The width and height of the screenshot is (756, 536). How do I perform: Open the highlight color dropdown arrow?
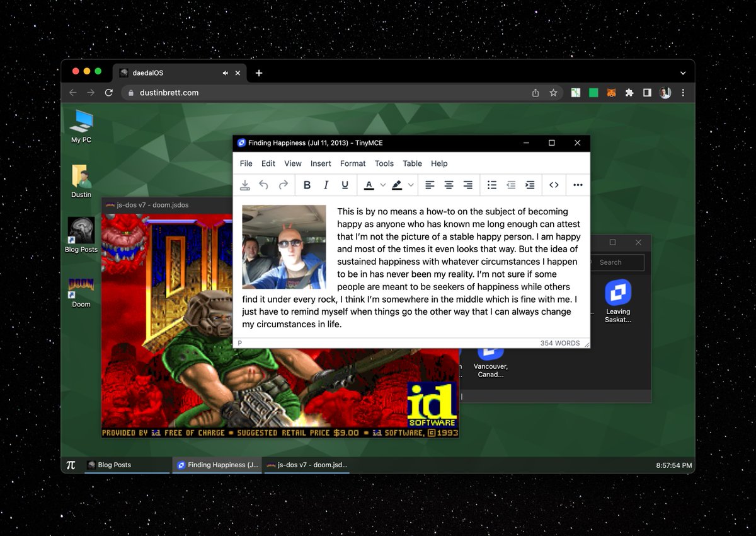411,185
